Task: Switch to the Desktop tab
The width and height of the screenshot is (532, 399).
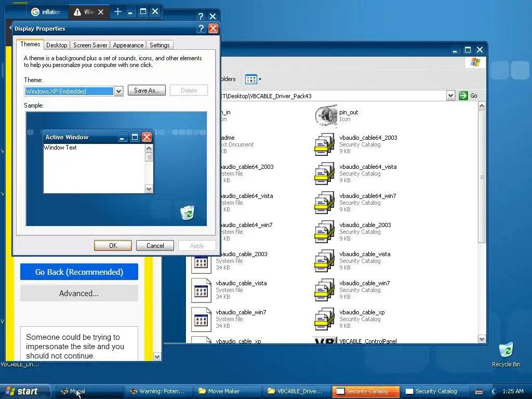Action: point(57,45)
